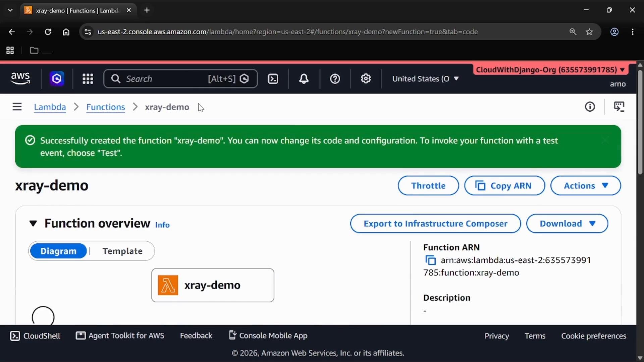This screenshot has width=644, height=362.
Task: Navigate back with the browser back arrow
Action: pyautogui.click(x=12, y=32)
